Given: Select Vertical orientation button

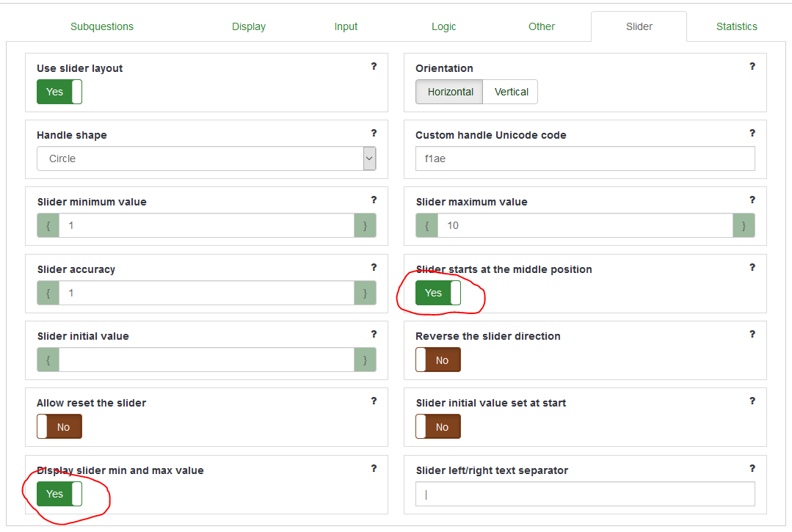Looking at the screenshot, I should 511,92.
